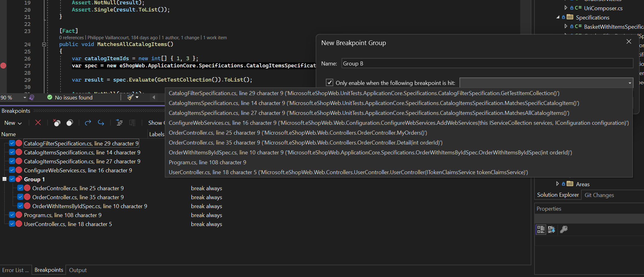The width and height of the screenshot is (644, 277).
Task: Open the New breakpoint dropdown
Action: pyautogui.click(x=13, y=123)
